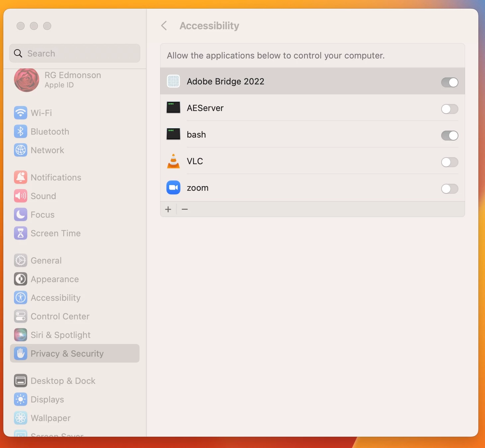Open Sound label in sidebar
Viewport: 485px width, 448px height.
(43, 196)
